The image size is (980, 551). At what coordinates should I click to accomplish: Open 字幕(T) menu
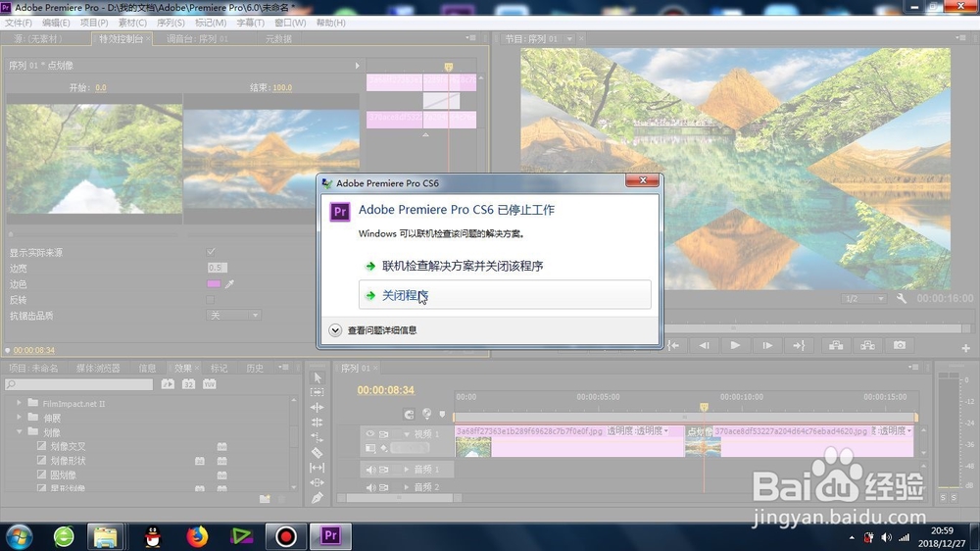[250, 23]
